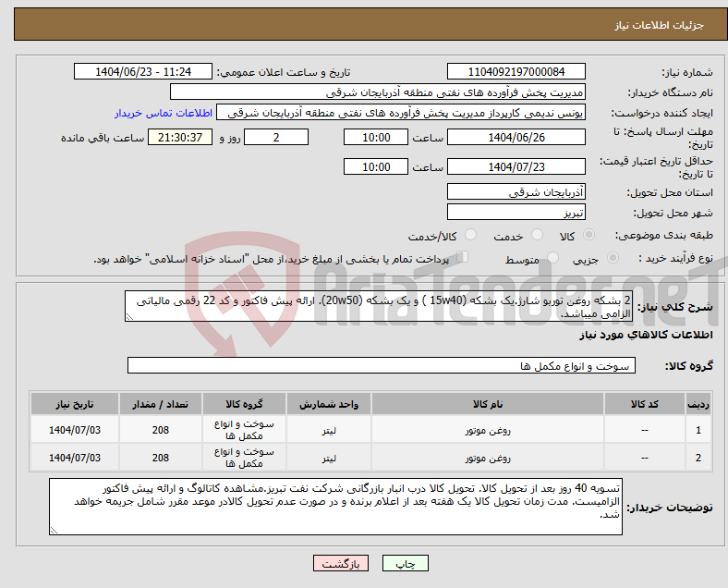728x588 pixels.
Task: Click the resize handle of buyer notes area
Action: (x=54, y=531)
